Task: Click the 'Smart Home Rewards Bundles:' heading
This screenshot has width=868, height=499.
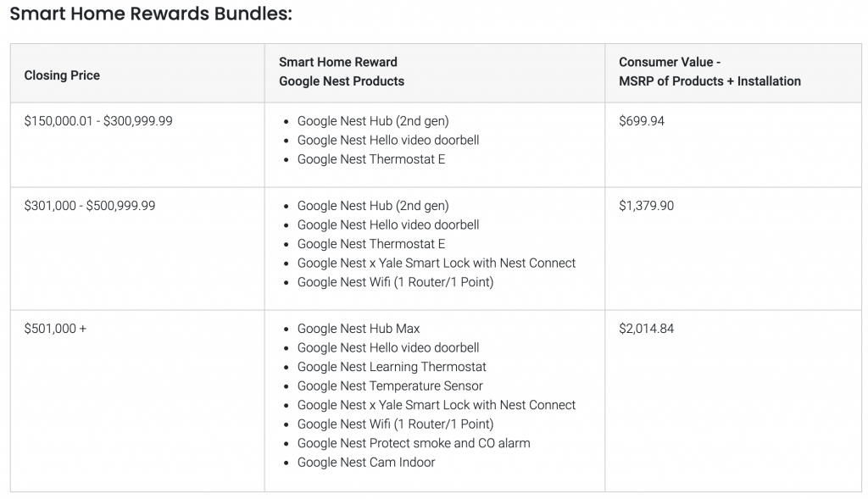Action: click(151, 14)
